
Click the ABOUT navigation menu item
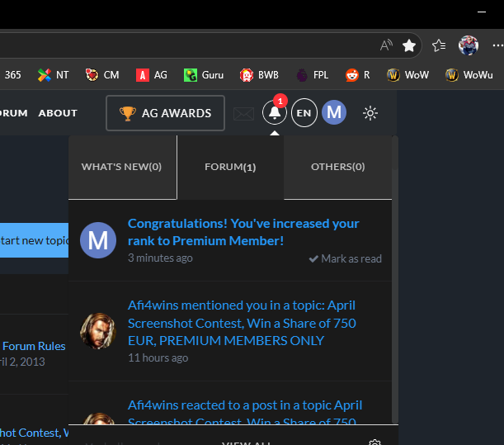pyautogui.click(x=58, y=113)
